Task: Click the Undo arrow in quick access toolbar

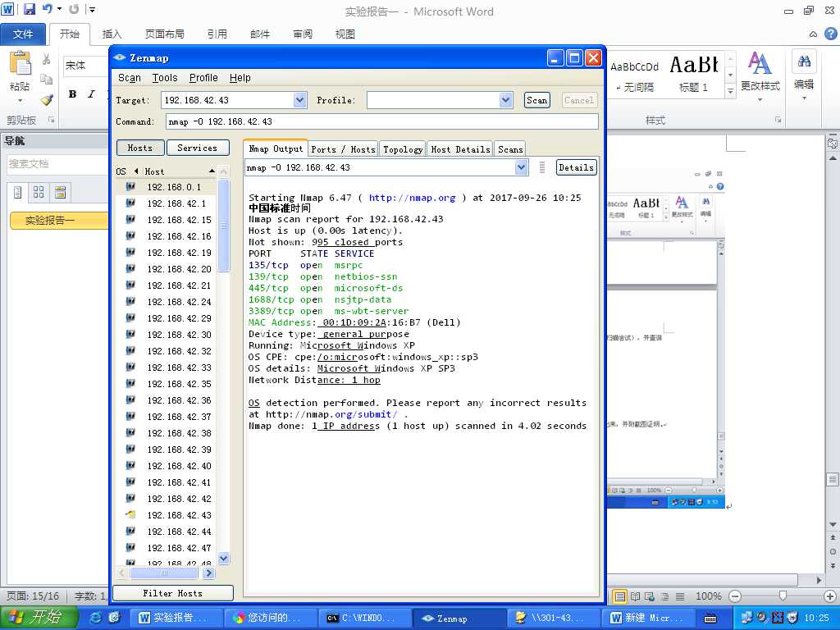Action: (47, 9)
